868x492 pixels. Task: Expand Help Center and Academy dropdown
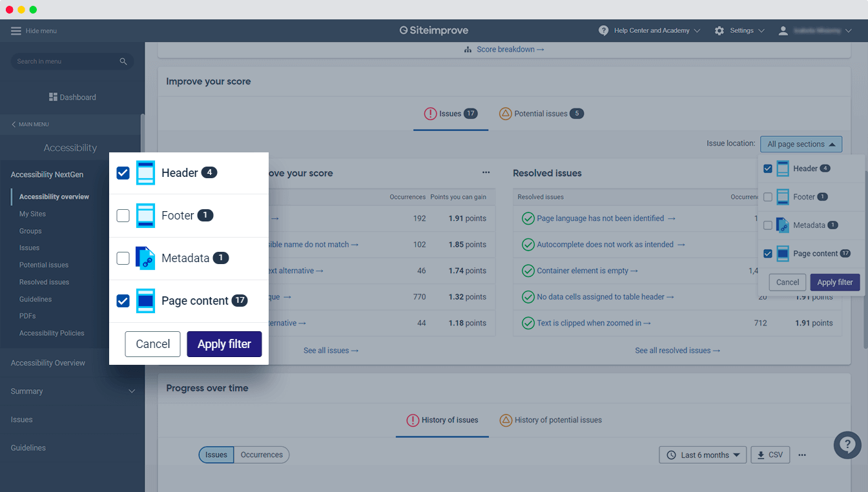pyautogui.click(x=697, y=31)
